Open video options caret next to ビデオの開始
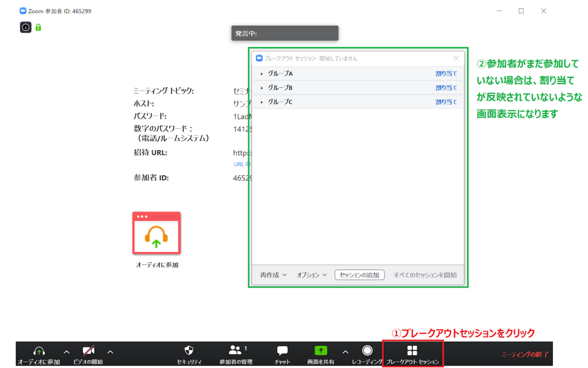The height and width of the screenshot is (368, 588). pyautogui.click(x=110, y=352)
